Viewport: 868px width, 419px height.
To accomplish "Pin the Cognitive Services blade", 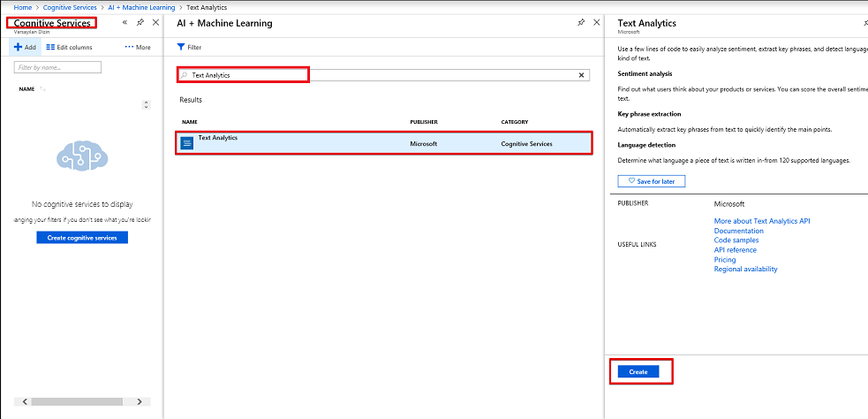I will (140, 23).
